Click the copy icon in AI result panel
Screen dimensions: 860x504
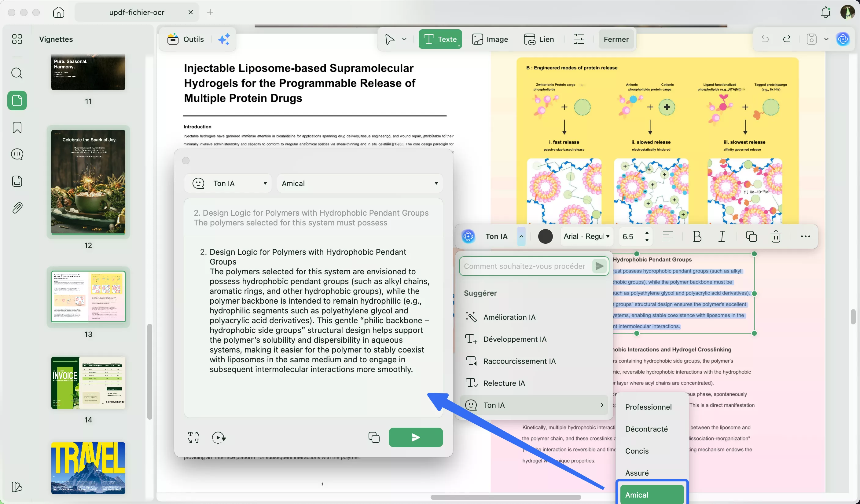(x=374, y=437)
